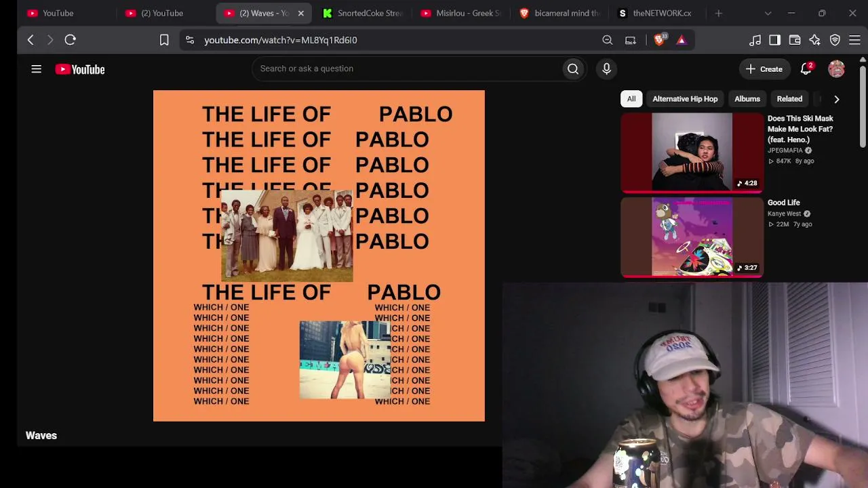The image size is (868, 488).
Task: Open the Brave VPN shield icon
Action: (835, 40)
